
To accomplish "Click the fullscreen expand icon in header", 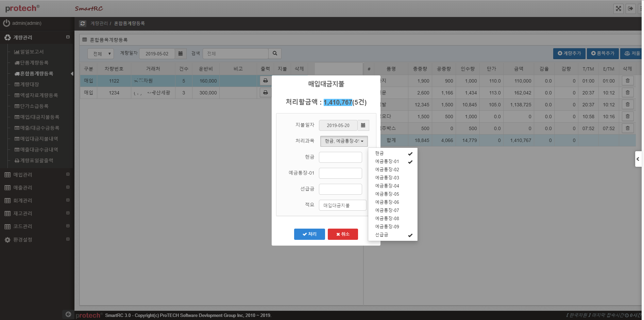I will 618,8.
